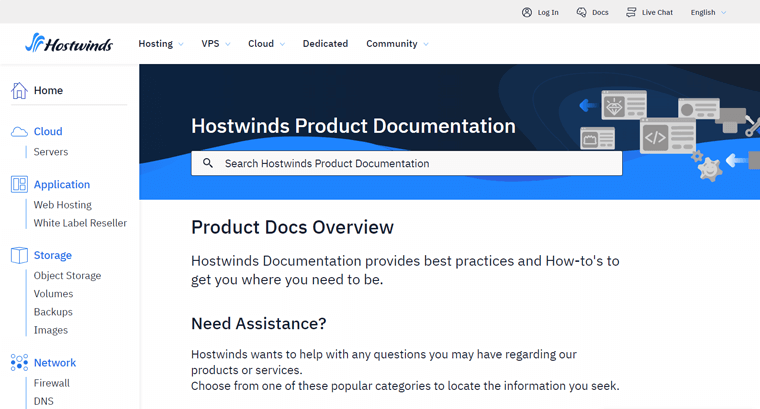Click the magnifier icon in search bar
The width and height of the screenshot is (760, 409).
click(x=207, y=163)
